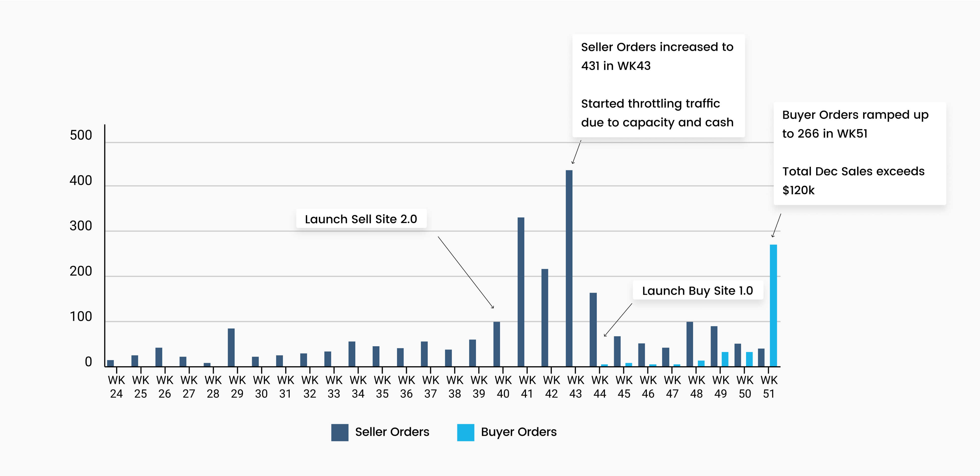Click the 100 y-axis value
This screenshot has width=980, height=476.
(x=81, y=316)
